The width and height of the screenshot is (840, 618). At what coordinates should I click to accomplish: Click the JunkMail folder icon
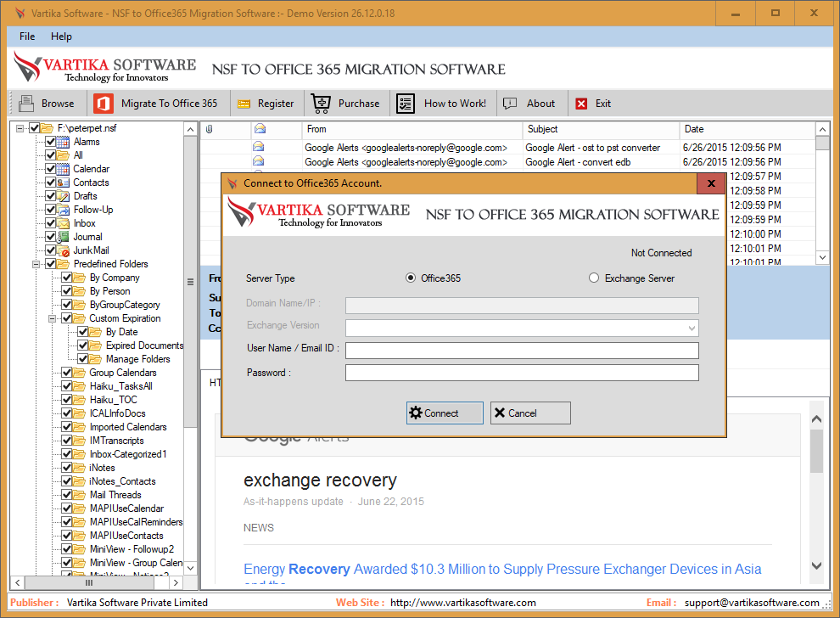[x=64, y=250]
